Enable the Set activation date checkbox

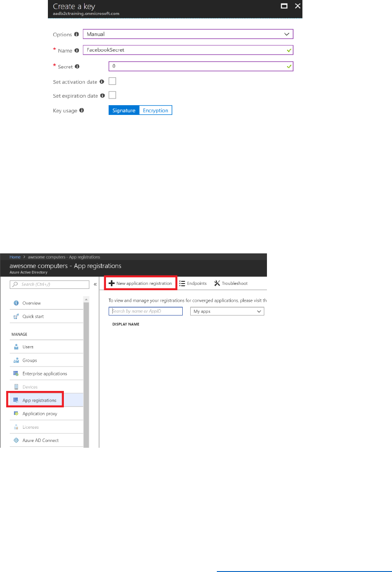(112, 82)
